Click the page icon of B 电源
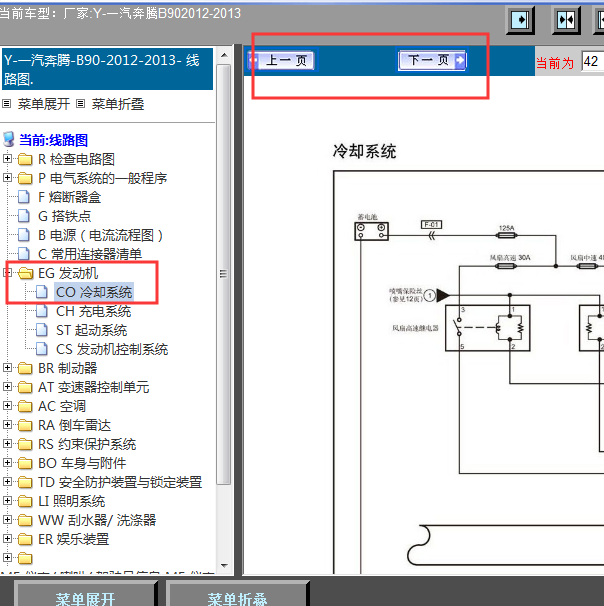The image size is (604, 606). tap(24, 235)
